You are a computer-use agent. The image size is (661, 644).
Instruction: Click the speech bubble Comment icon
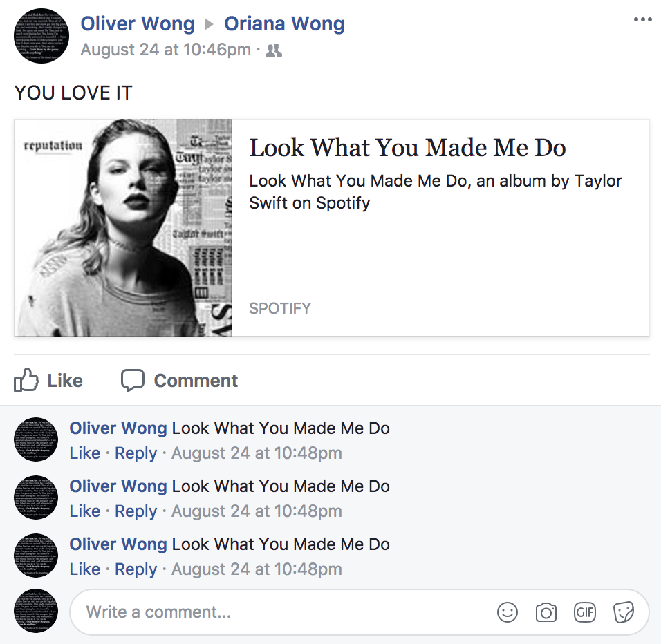[133, 380]
